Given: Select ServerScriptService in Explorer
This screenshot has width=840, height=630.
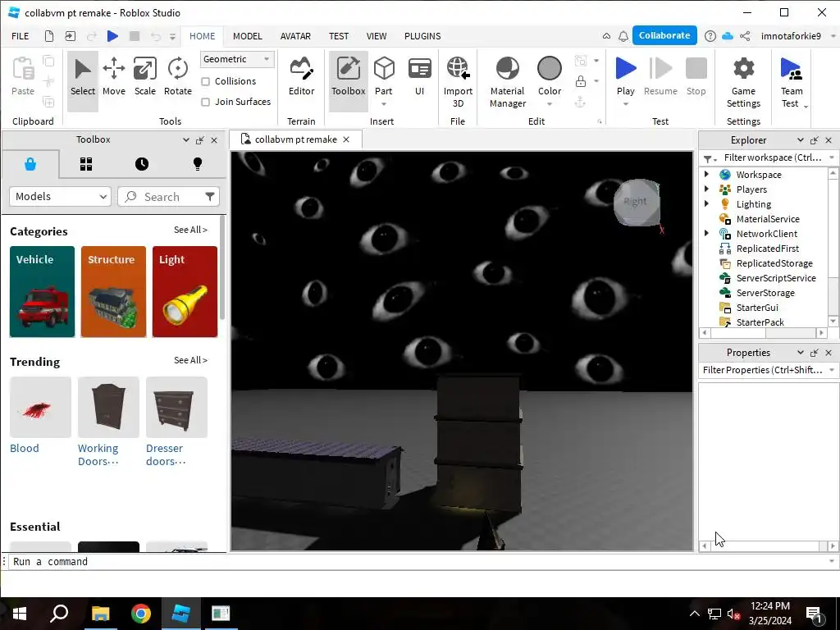Looking at the screenshot, I should 776,278.
